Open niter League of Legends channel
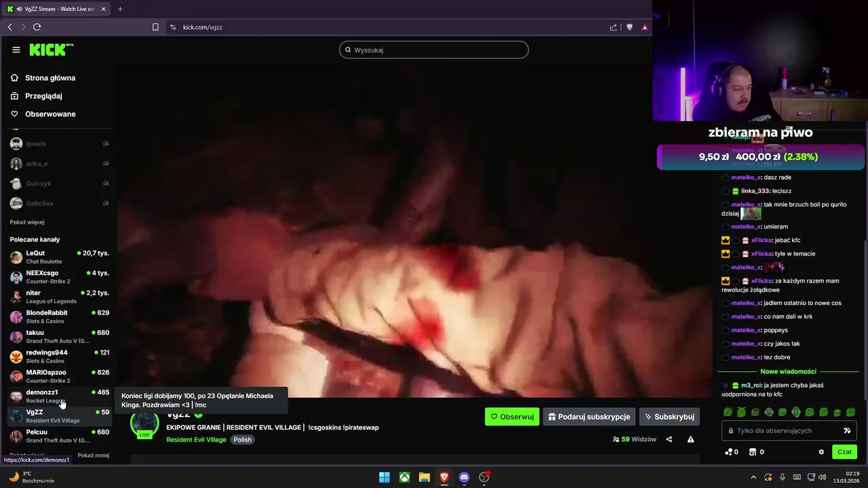The width and height of the screenshot is (868, 488). point(60,297)
